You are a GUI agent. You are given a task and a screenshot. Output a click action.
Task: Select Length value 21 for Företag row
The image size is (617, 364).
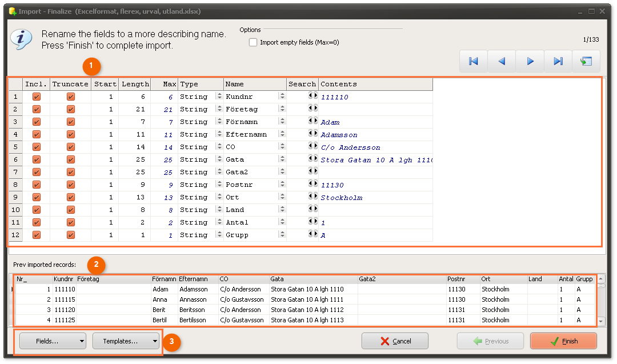pyautogui.click(x=135, y=109)
